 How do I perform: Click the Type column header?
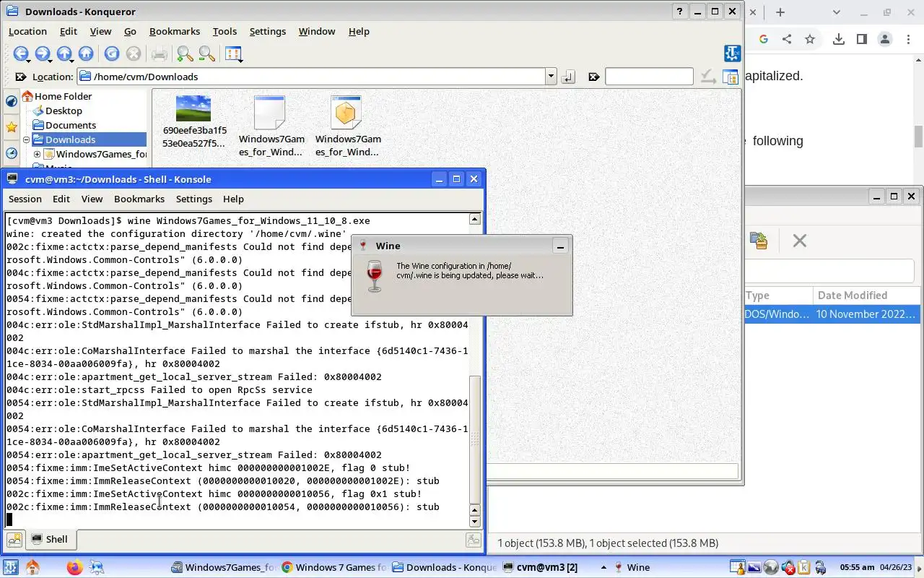point(778,295)
